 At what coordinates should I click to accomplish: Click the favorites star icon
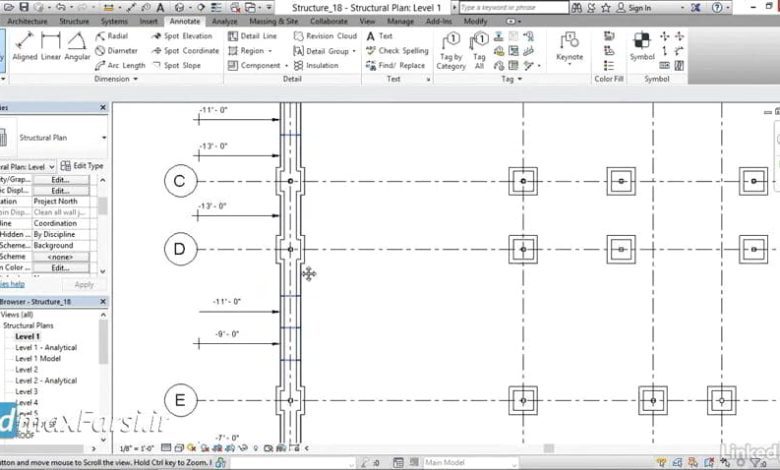pyautogui.click(x=606, y=7)
